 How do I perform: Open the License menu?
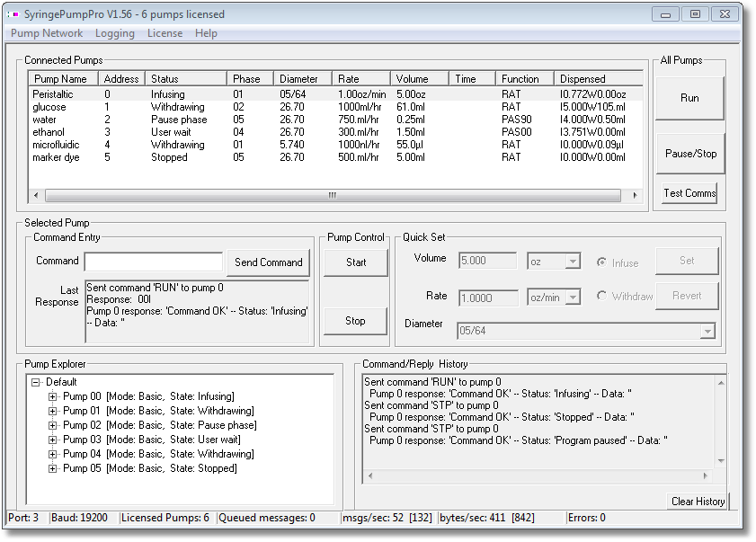(x=165, y=33)
